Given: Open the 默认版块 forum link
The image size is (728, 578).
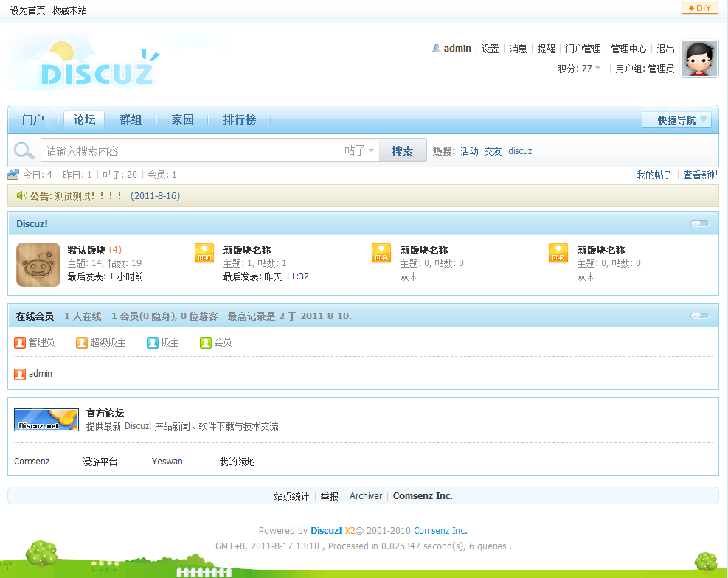Looking at the screenshot, I should [86, 250].
